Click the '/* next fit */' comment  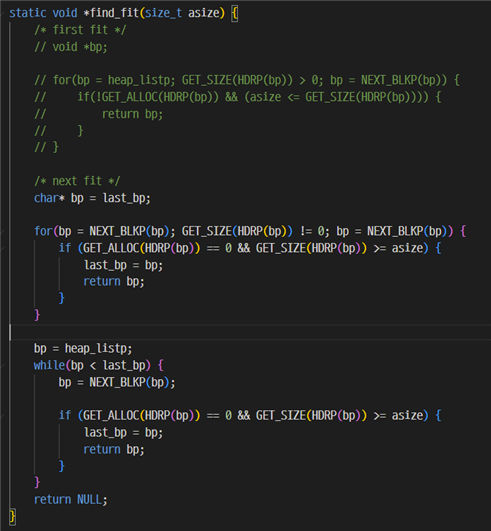77,181
